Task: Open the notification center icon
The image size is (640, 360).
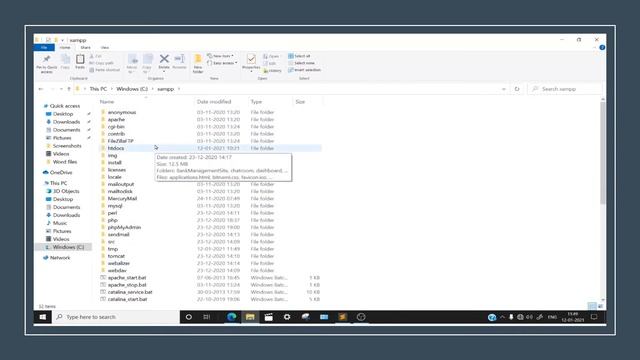Action: pos(594,317)
